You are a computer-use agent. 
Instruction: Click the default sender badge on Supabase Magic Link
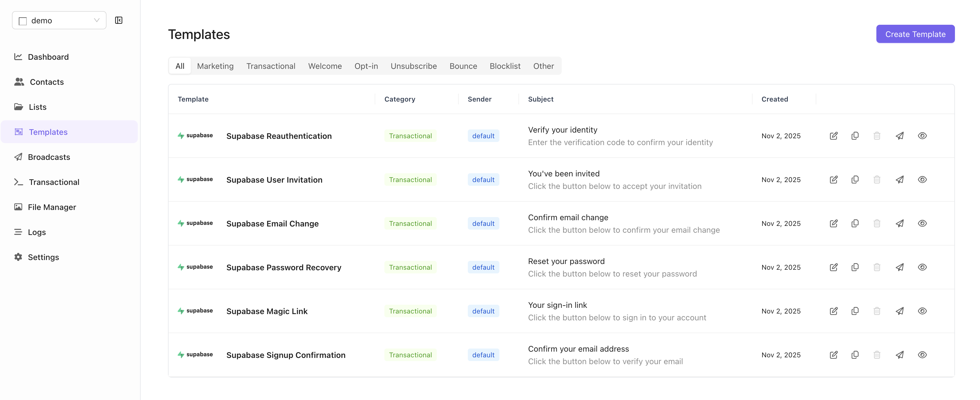click(x=483, y=311)
